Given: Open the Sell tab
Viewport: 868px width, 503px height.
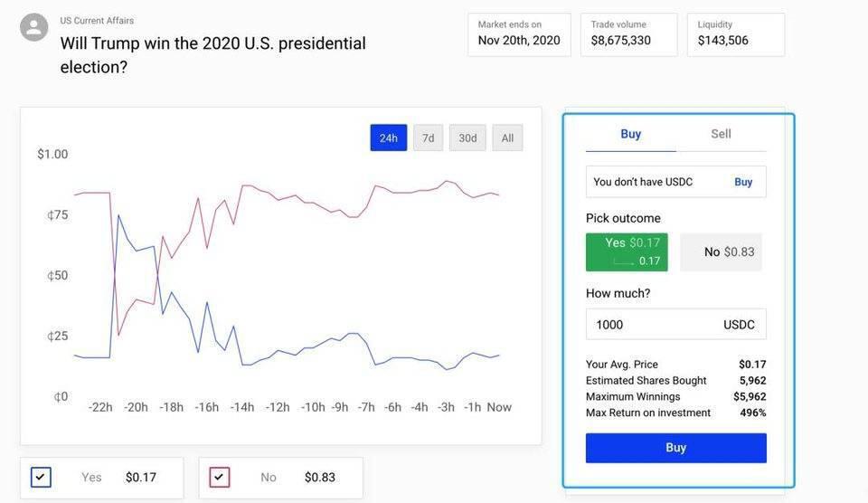Looking at the screenshot, I should point(721,135).
